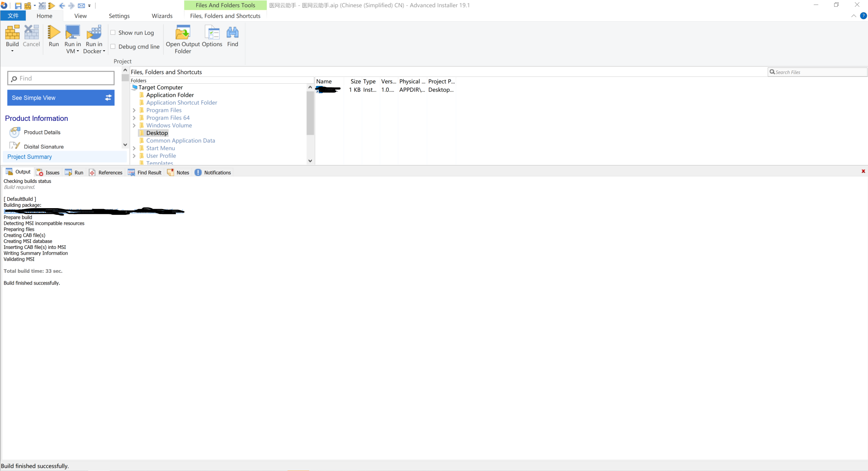This screenshot has width=868, height=471.
Task: Click quick access Cancel build icon
Action: pyautogui.click(x=42, y=5)
